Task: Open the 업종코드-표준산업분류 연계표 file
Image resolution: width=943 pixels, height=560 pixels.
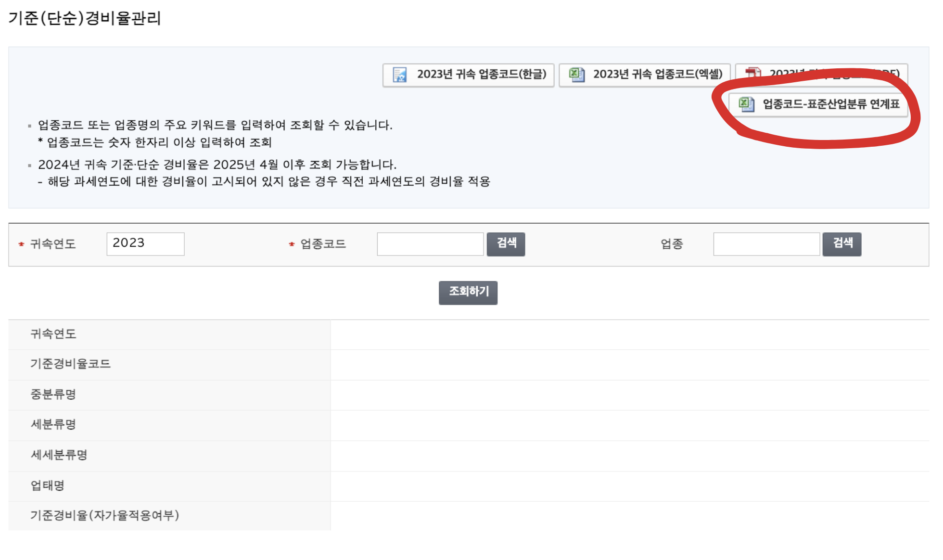Action: (830, 104)
